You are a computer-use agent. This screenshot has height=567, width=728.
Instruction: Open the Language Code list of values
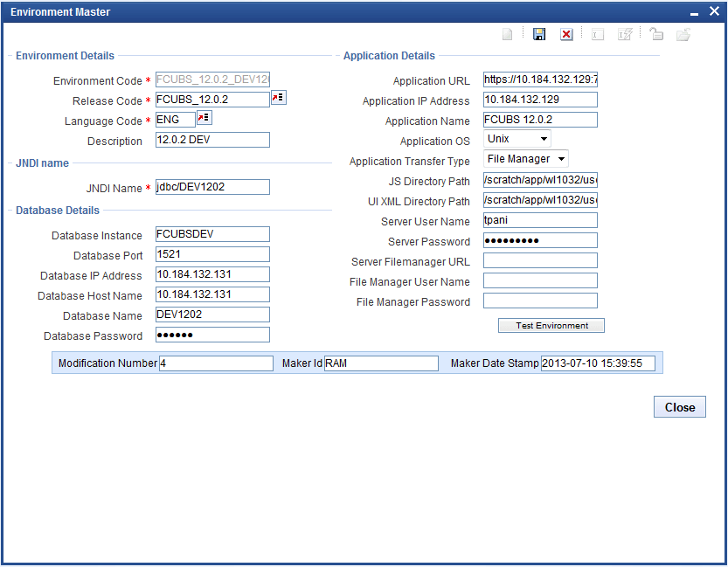point(205,117)
